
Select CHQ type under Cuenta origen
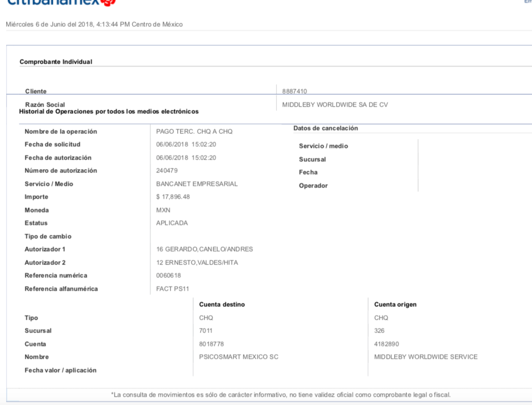pyautogui.click(x=381, y=318)
